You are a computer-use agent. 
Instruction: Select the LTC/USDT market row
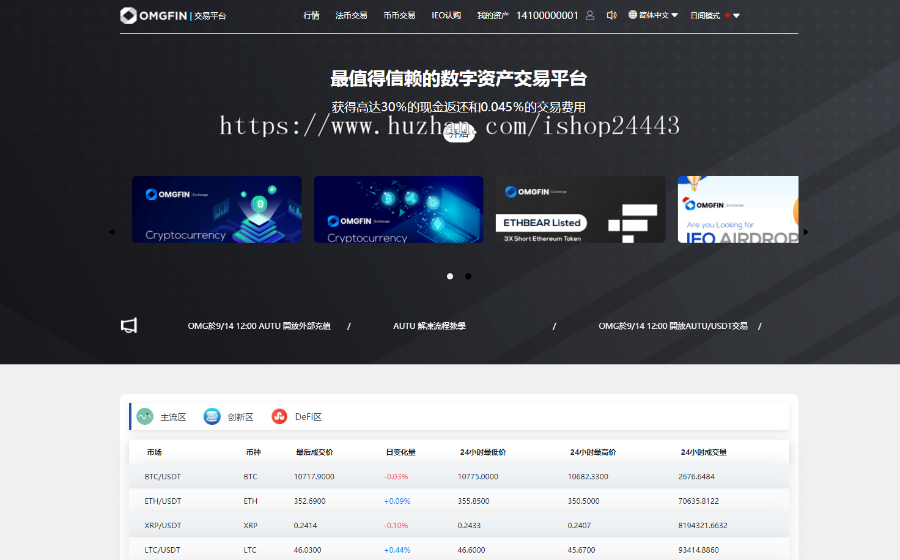(459, 549)
